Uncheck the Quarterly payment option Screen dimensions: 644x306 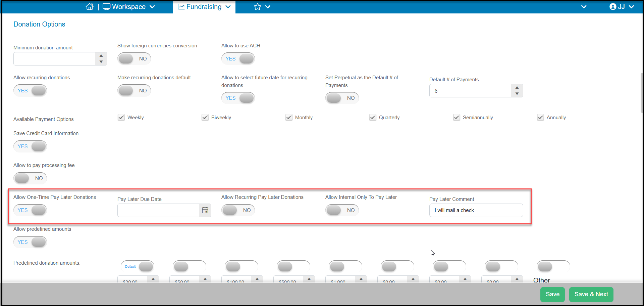[373, 117]
